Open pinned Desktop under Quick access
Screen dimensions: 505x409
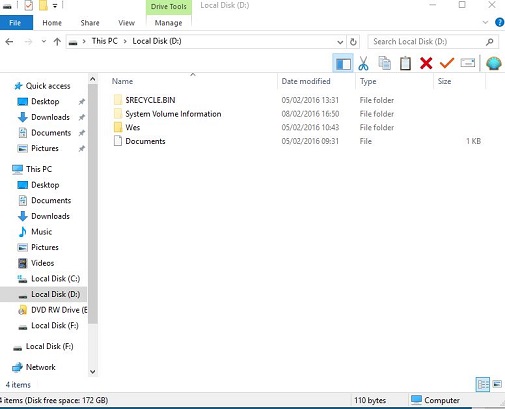click(45, 101)
